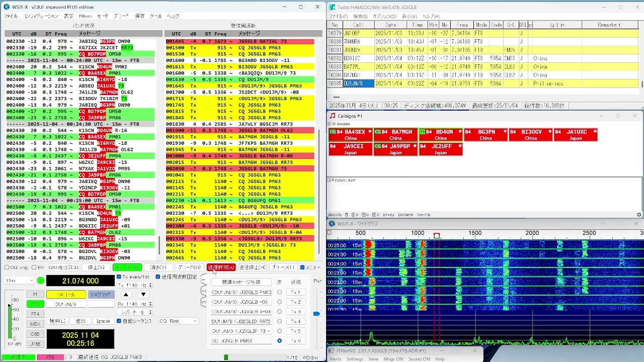Click the 送信停止(H) button
The height and width of the screenshot is (362, 644).
[252, 267]
